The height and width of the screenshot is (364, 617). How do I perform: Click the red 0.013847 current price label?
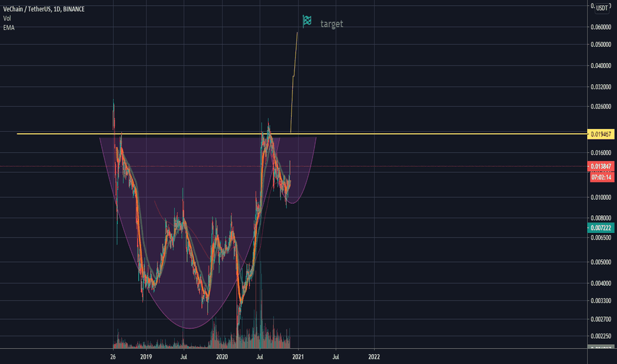coord(600,167)
